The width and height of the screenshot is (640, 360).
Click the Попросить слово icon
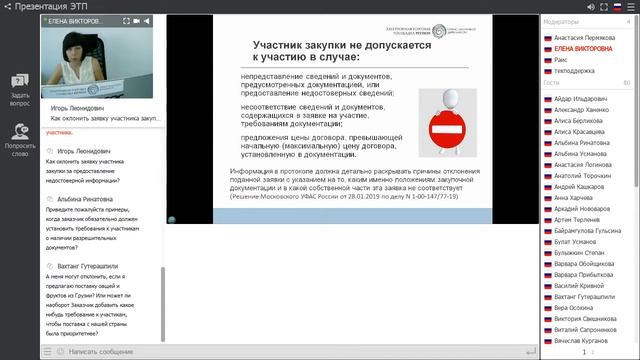click(x=20, y=131)
